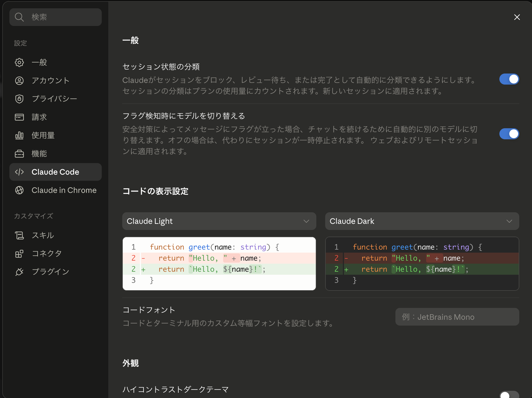This screenshot has width=532, height=398.
Task: Go to コネクタ page
Action: (56, 254)
